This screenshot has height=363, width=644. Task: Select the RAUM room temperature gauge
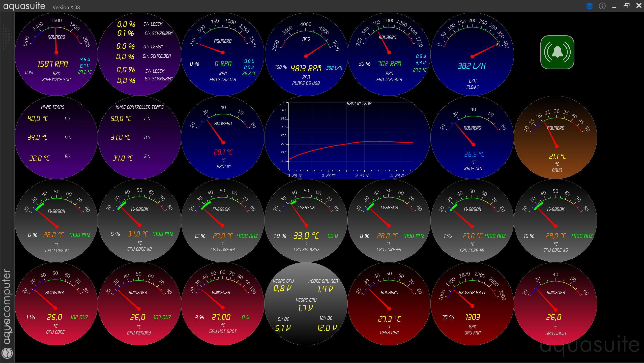[x=555, y=137]
